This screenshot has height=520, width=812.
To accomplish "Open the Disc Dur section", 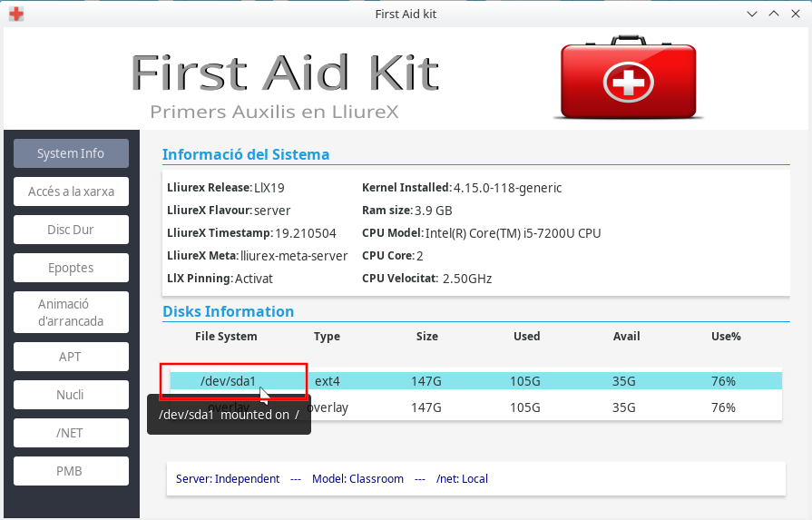I will [x=71, y=230].
